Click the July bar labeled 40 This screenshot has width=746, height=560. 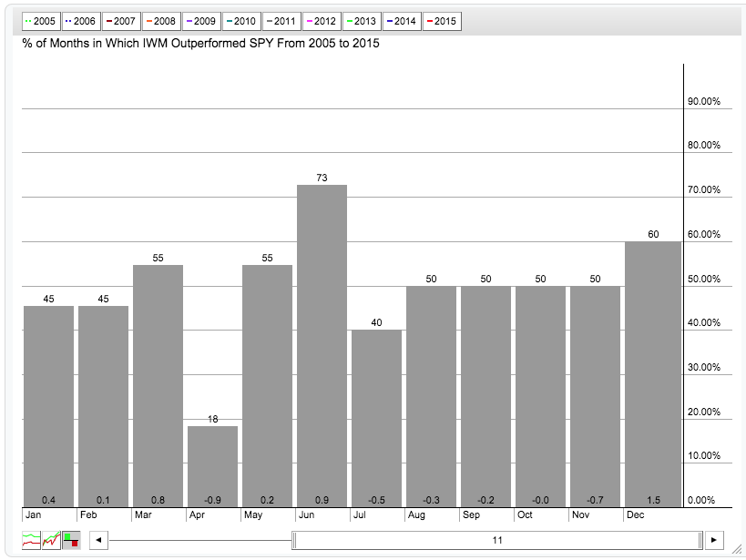377,419
